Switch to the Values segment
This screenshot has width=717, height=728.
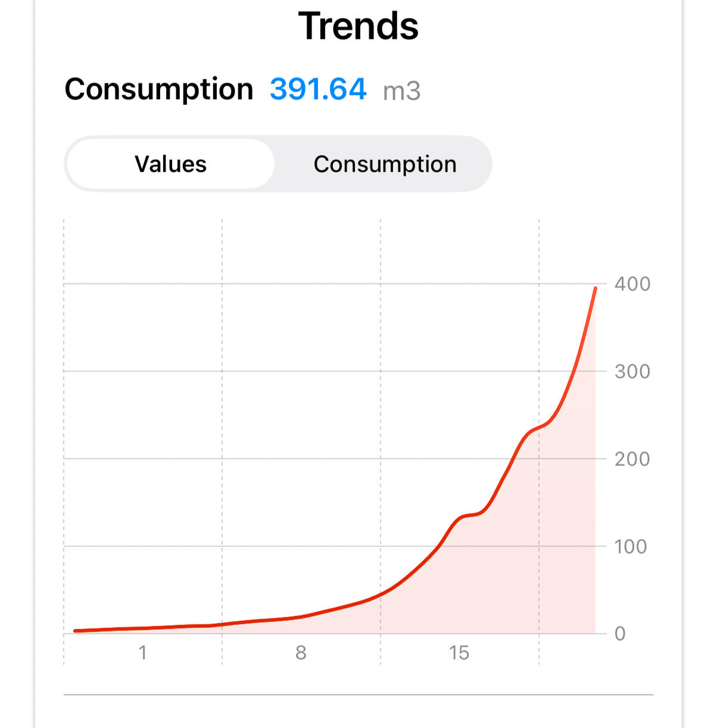(170, 164)
